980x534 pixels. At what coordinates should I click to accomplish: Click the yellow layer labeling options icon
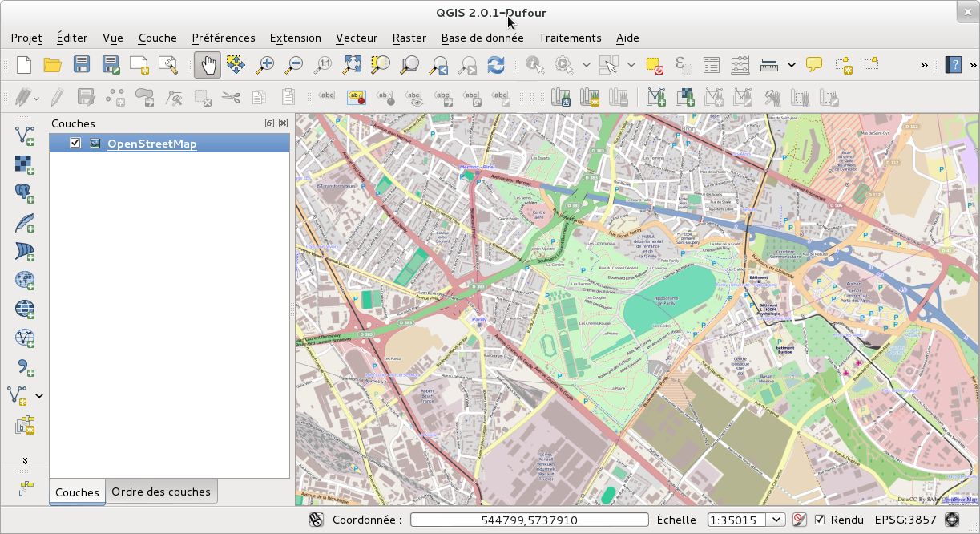[356, 98]
